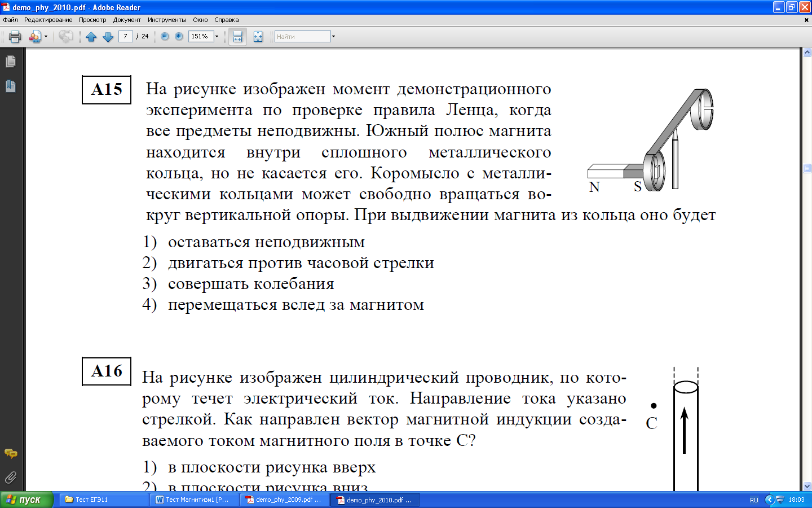Screen dimensions: 812x508
Task: Click the clock showing 18:03
Action: click(x=796, y=500)
